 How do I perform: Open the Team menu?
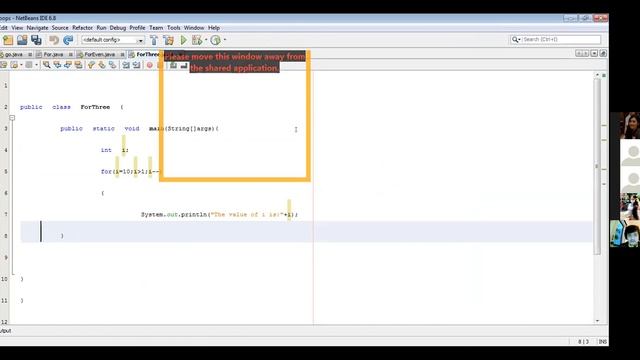(156, 28)
